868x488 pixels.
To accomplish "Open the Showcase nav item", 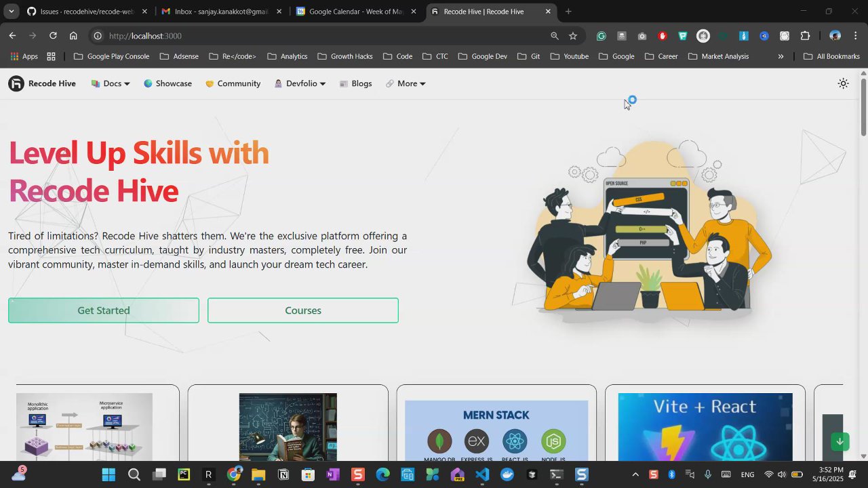I will tap(167, 83).
